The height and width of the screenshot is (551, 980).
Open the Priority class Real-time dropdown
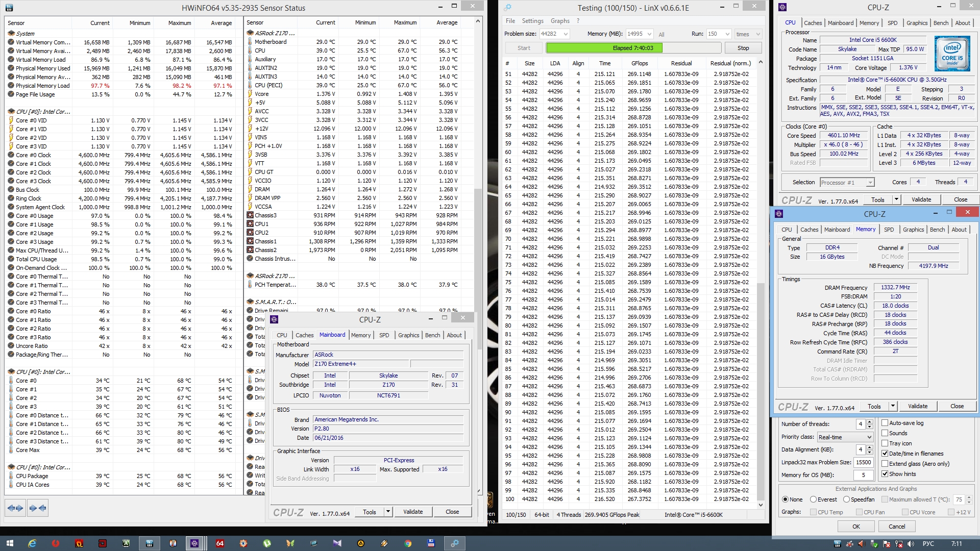click(x=845, y=437)
